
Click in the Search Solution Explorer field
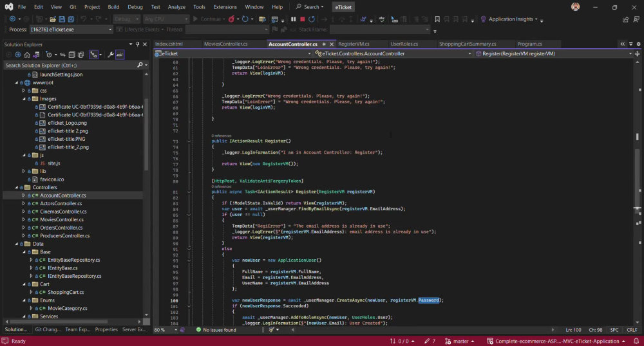click(70, 65)
